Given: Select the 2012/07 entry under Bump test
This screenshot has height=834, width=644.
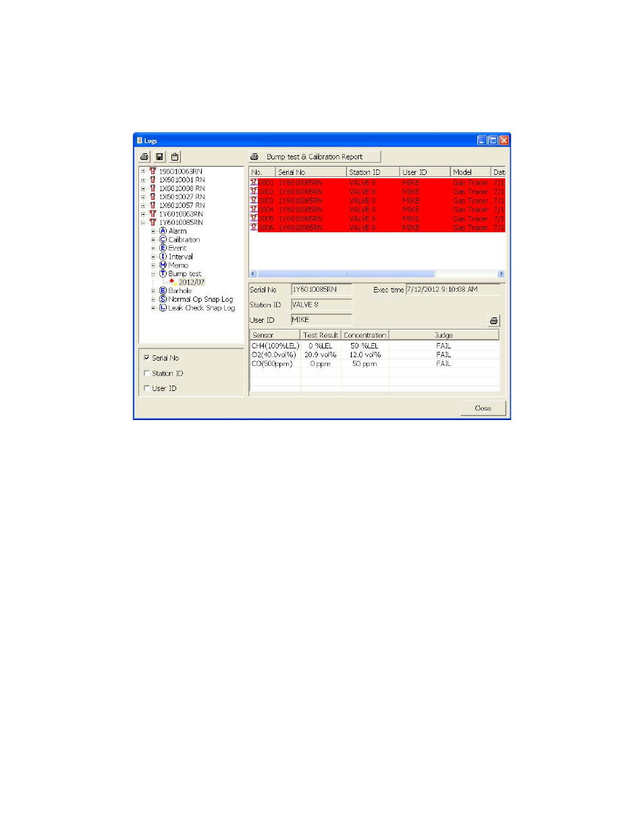Looking at the screenshot, I should click(x=192, y=282).
